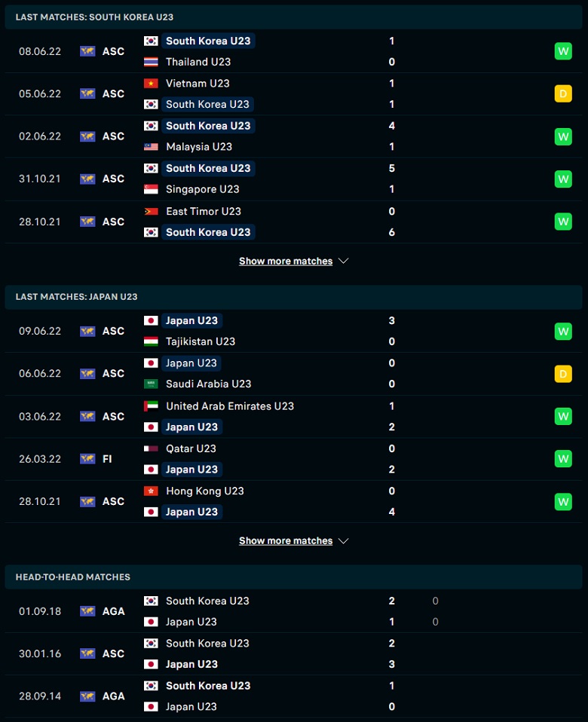Image resolution: width=588 pixels, height=722 pixels.
Task: Click the Hong Kong U23 flag icon
Action: point(151,491)
